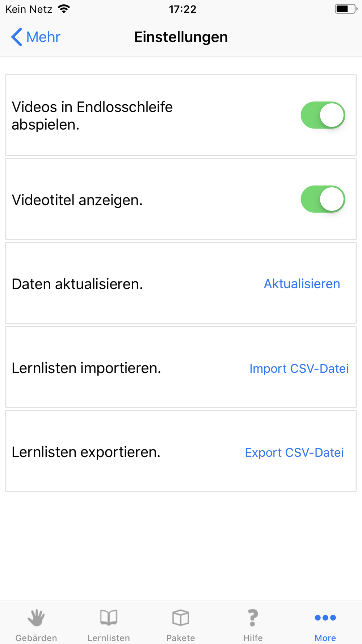Switch to the Pakete tab label
The width and height of the screenshot is (362, 644).
[x=181, y=637]
